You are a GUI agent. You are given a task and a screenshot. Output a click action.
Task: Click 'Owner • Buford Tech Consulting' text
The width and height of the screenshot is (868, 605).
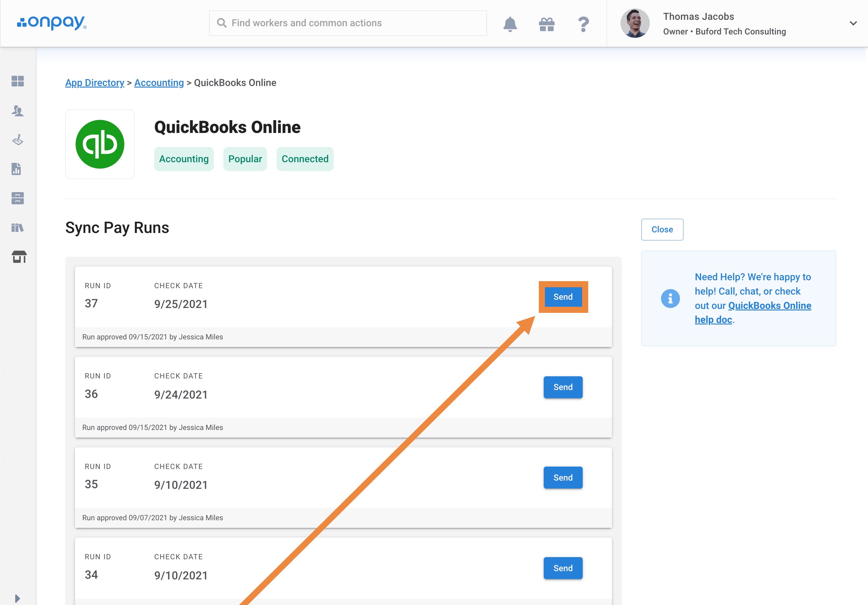[724, 31]
